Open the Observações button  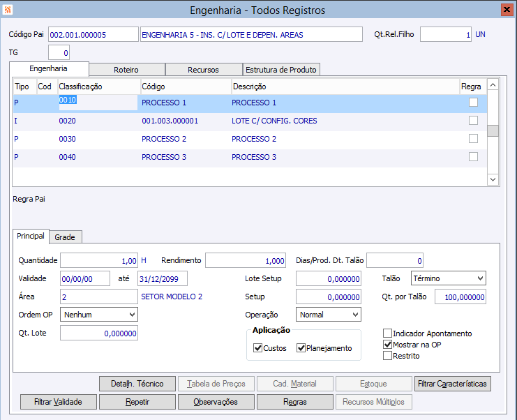pyautogui.click(x=215, y=402)
